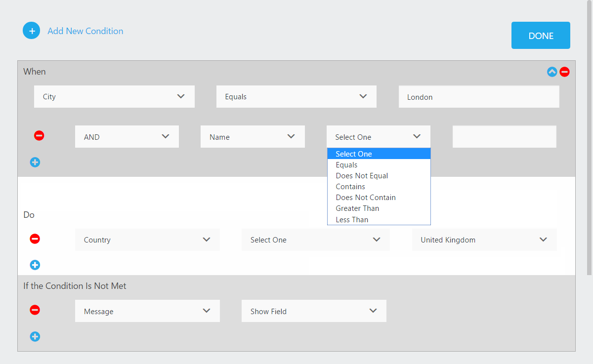Add a new Do action with the plus icon
Image resolution: width=593 pixels, height=364 pixels.
[x=35, y=265]
